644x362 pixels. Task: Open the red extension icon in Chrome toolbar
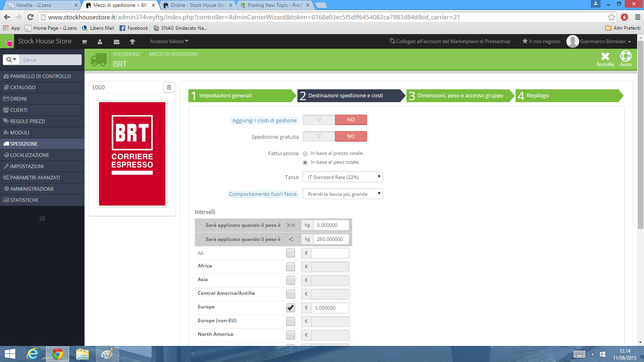tap(625, 17)
